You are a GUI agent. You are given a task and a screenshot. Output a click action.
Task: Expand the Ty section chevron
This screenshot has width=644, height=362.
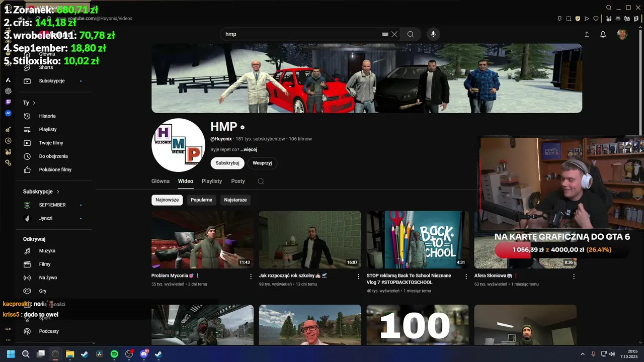[x=34, y=103]
